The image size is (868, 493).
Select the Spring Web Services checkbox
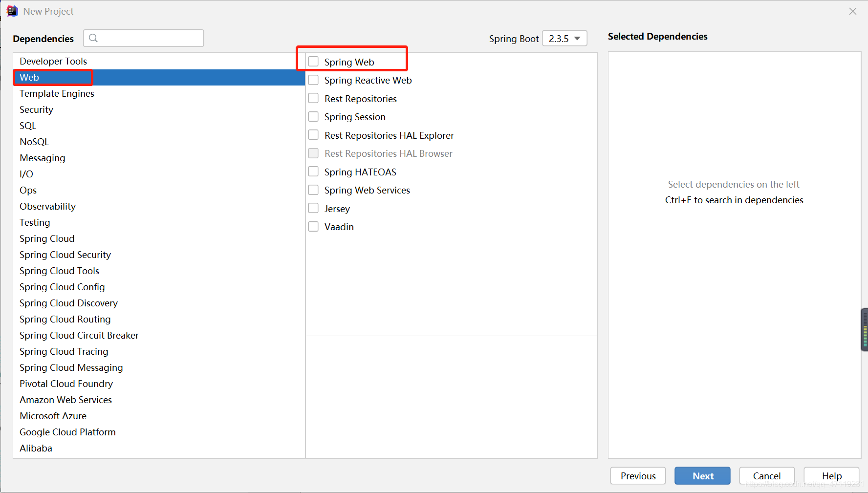pos(313,190)
